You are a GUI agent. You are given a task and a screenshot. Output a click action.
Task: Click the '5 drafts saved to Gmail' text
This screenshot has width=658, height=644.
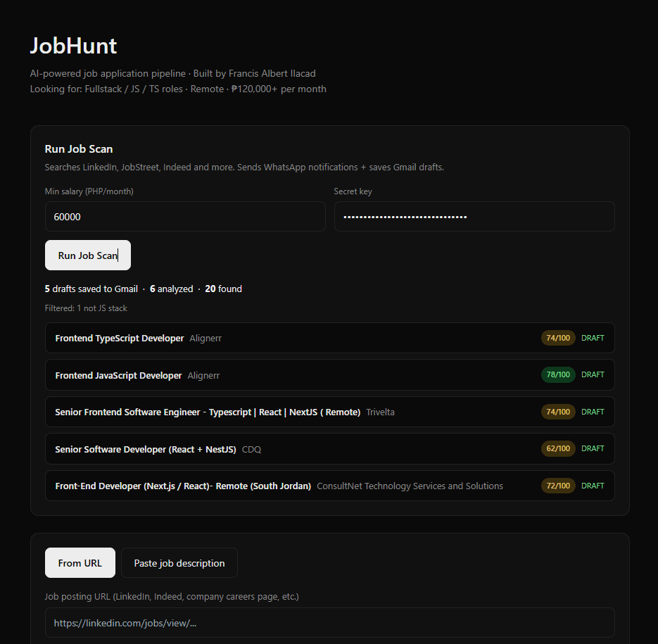[x=91, y=289]
